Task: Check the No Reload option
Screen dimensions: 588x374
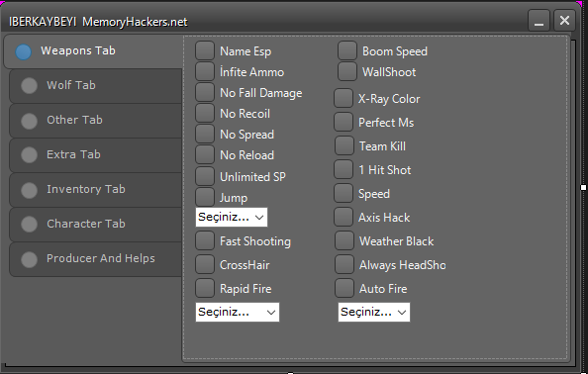Action: click(205, 154)
